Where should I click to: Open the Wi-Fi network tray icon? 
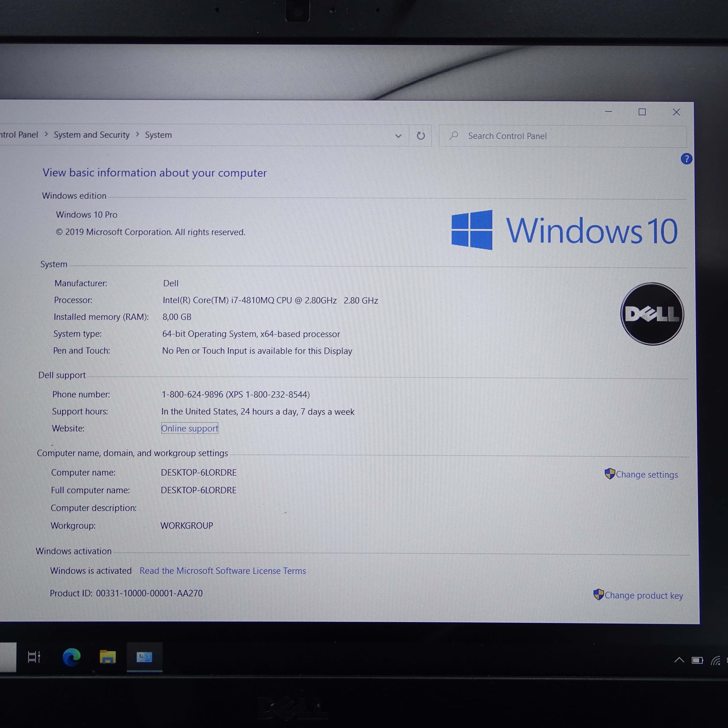pos(715,660)
